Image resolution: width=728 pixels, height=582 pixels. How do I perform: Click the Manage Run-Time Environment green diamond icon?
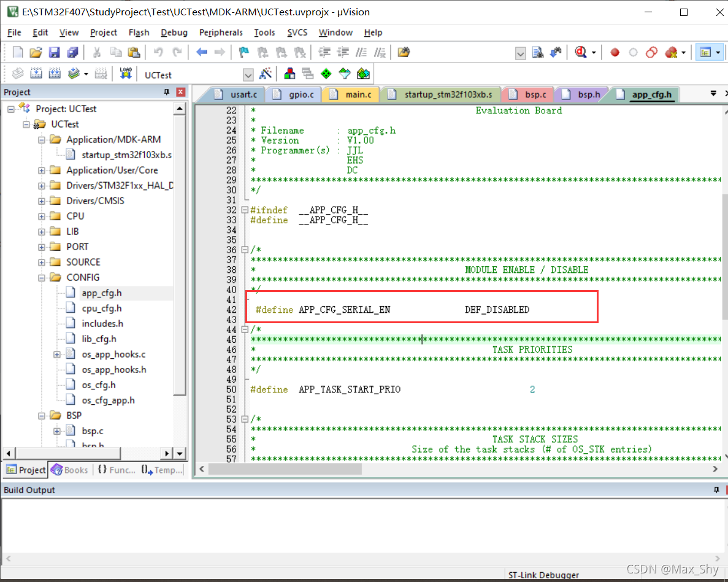pyautogui.click(x=326, y=74)
